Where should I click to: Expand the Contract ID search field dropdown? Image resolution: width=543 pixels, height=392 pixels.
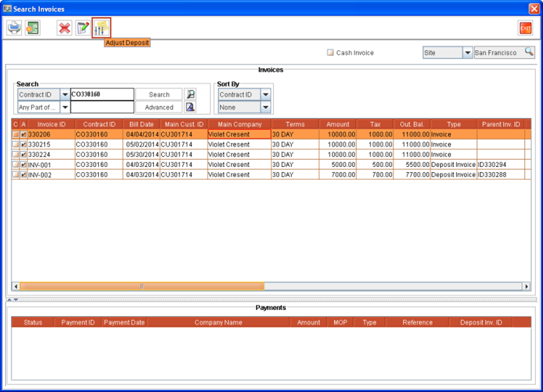[x=65, y=95]
